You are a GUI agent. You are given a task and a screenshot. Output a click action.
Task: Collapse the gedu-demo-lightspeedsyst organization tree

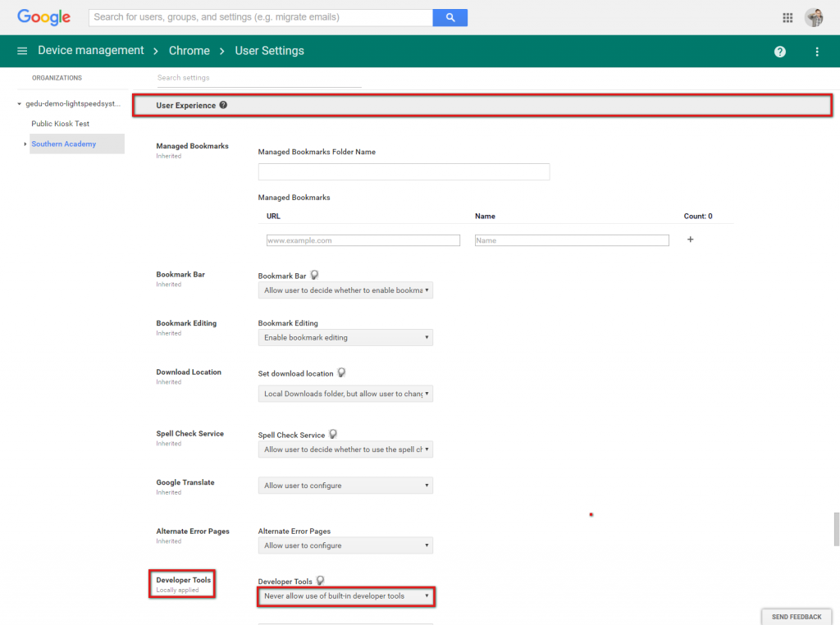pos(20,104)
